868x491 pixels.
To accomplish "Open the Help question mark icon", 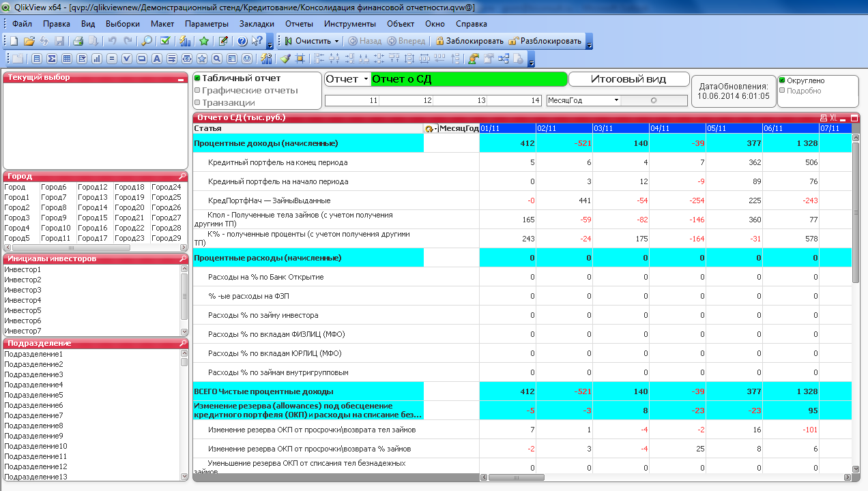I will pyautogui.click(x=242, y=41).
